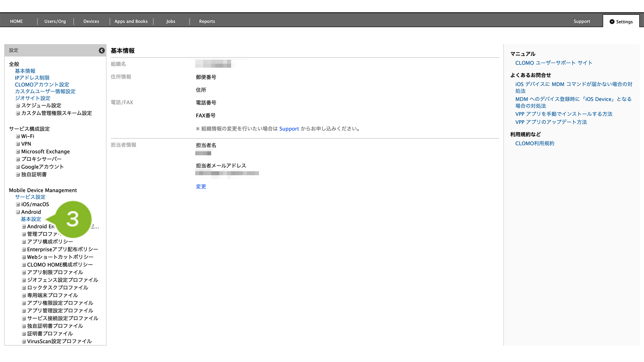
Task: Click the inline Support link in note
Action: [289, 129]
